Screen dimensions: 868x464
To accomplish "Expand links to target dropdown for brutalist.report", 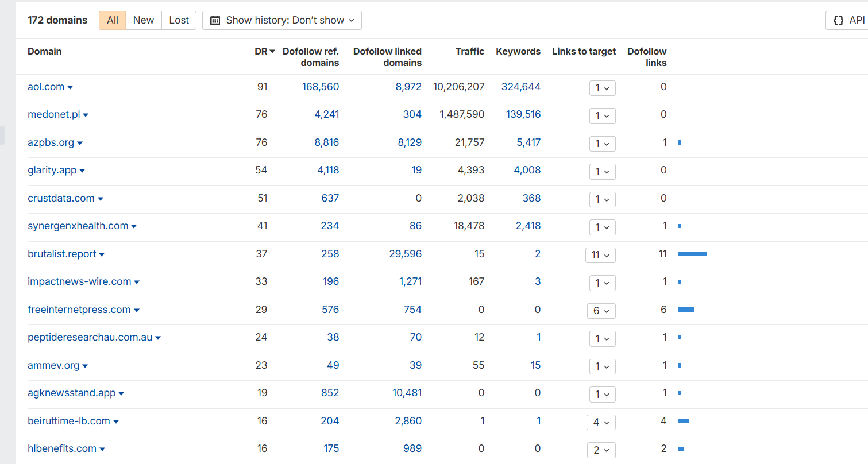I will click(600, 255).
